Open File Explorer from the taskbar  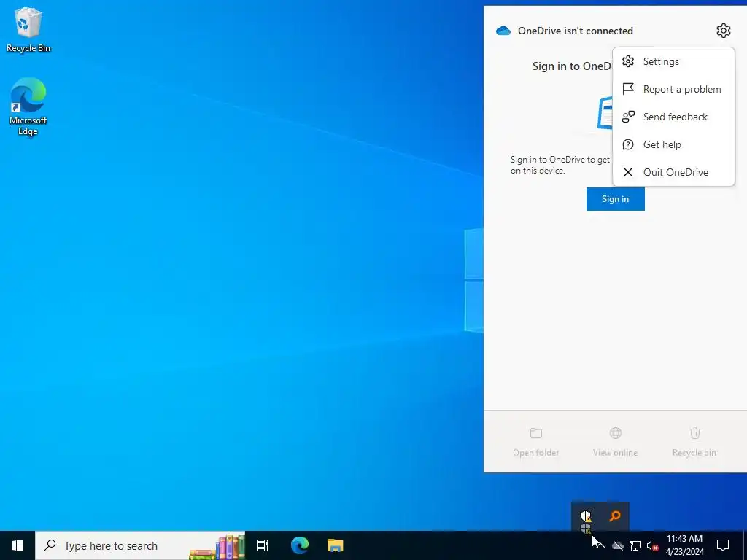pyautogui.click(x=336, y=545)
